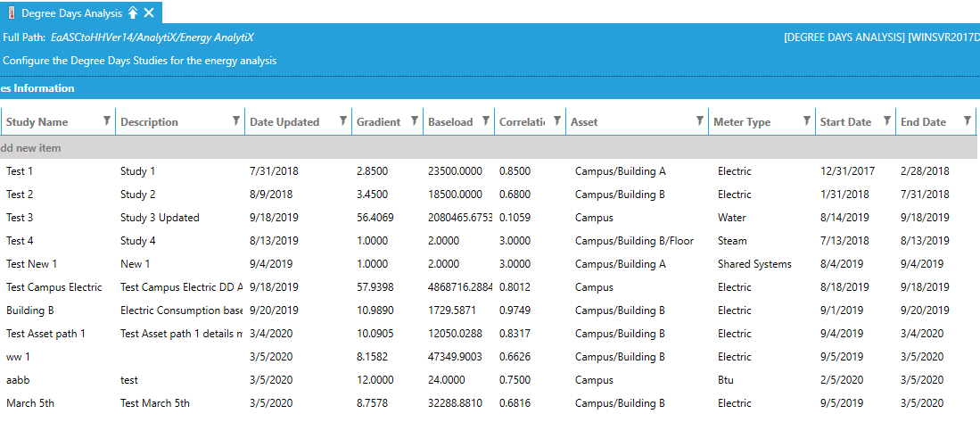980x439 pixels.
Task: Select the Test Campus Electric study row
Action: pos(54,287)
